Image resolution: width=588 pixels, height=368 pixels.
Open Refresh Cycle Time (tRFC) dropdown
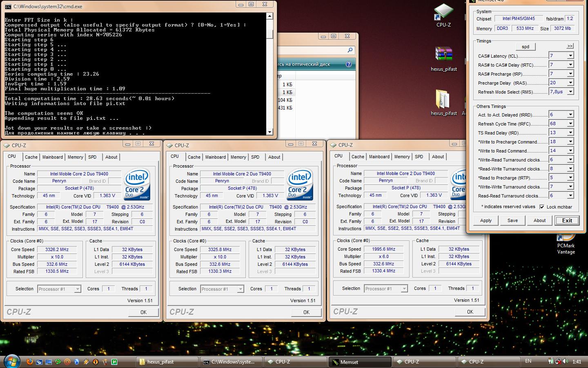click(x=570, y=123)
